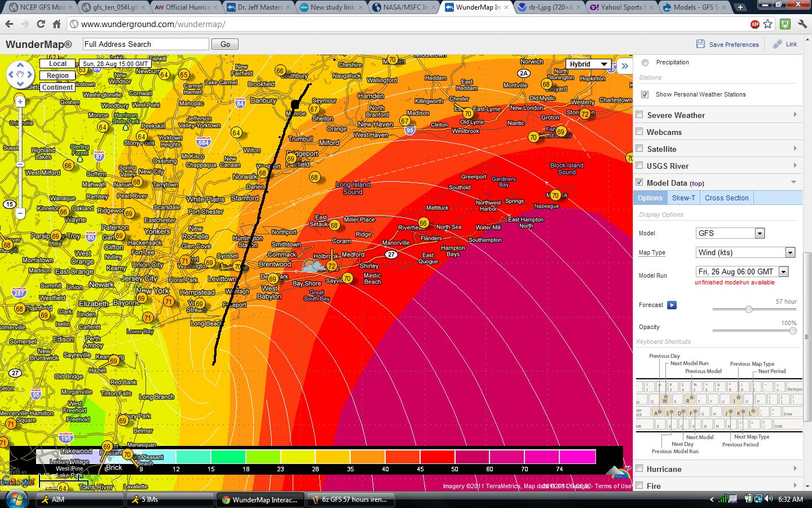
Task: Open the Adblock Plus extension icon
Action: pyautogui.click(x=755, y=24)
